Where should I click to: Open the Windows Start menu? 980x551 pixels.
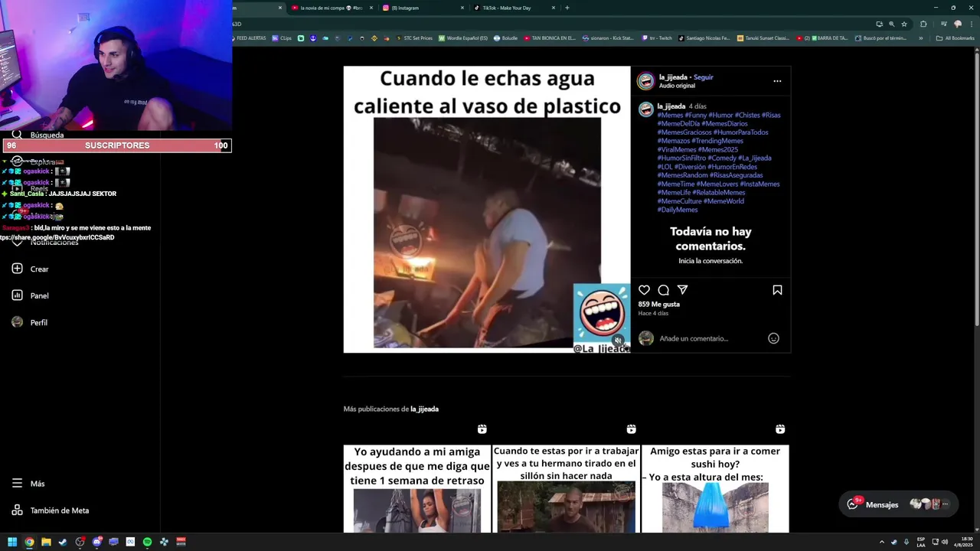click(x=12, y=542)
